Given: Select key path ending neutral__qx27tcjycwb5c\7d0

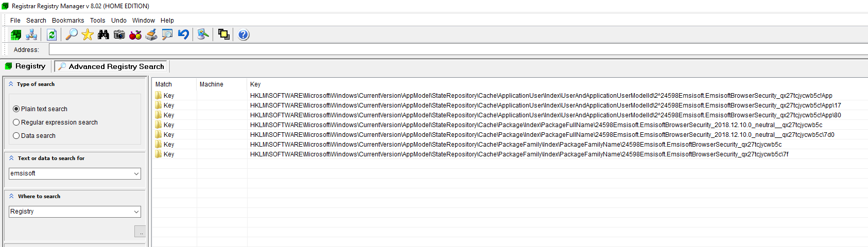Looking at the screenshot, I should tap(542, 135).
